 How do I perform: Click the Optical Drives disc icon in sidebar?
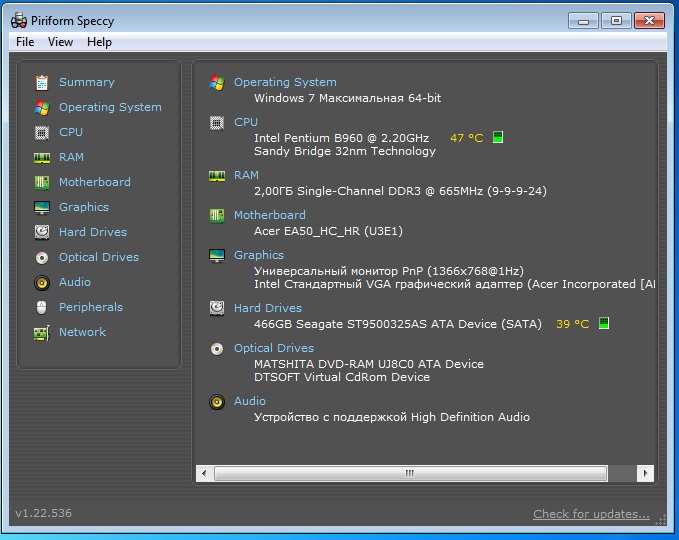tap(41, 257)
